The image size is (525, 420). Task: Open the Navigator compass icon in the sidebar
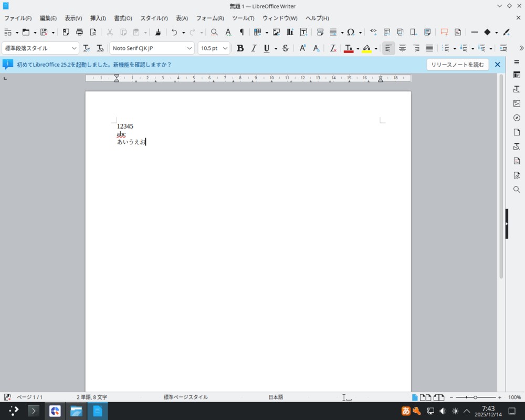click(517, 118)
